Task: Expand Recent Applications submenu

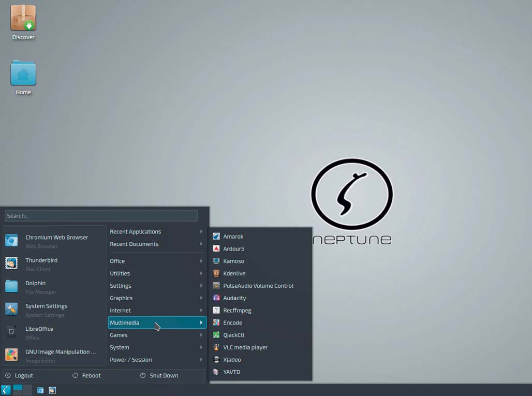Action: click(x=157, y=232)
